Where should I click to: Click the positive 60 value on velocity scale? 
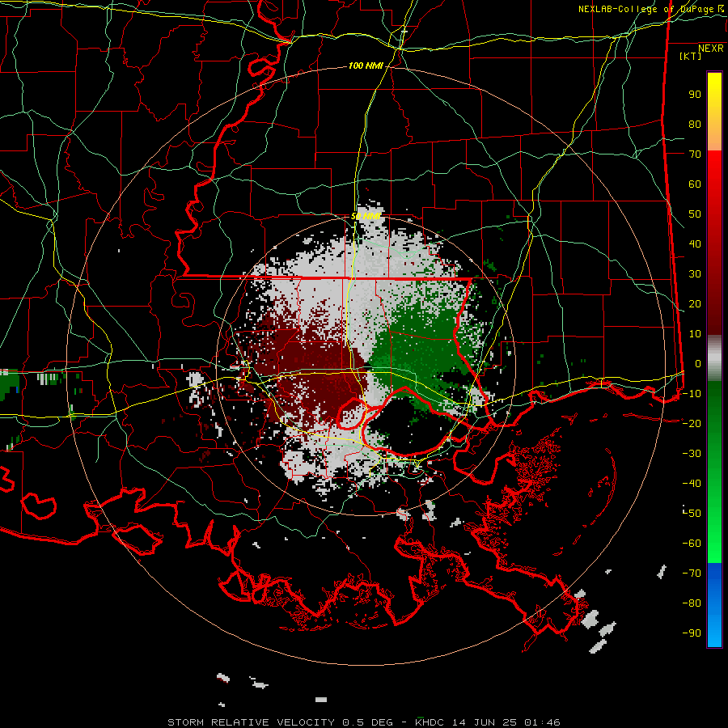695,184
